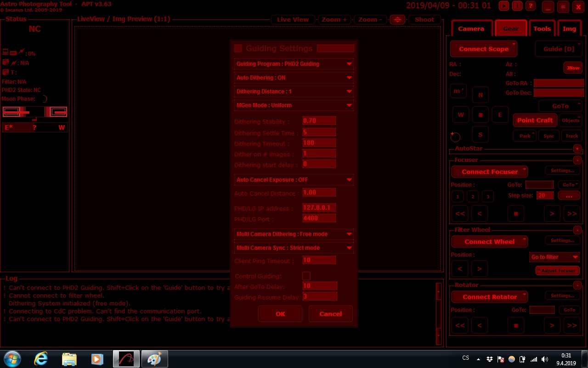Expand the Auto Dithering dropdown
The image size is (588, 368).
(x=294, y=78)
